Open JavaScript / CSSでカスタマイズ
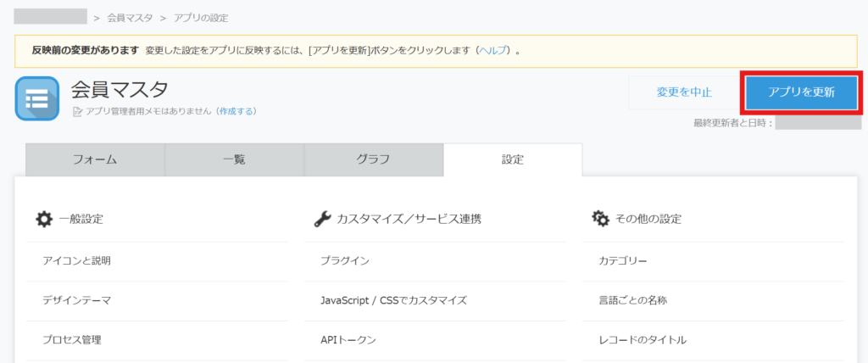The width and height of the screenshot is (868, 363). click(393, 300)
